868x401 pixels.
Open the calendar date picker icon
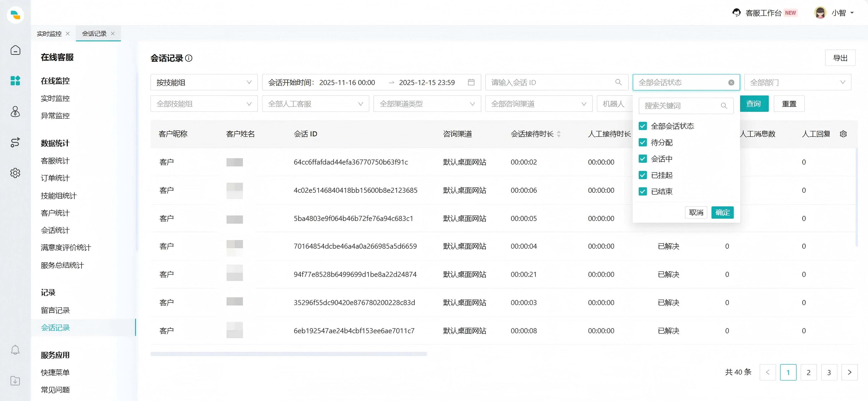click(471, 83)
